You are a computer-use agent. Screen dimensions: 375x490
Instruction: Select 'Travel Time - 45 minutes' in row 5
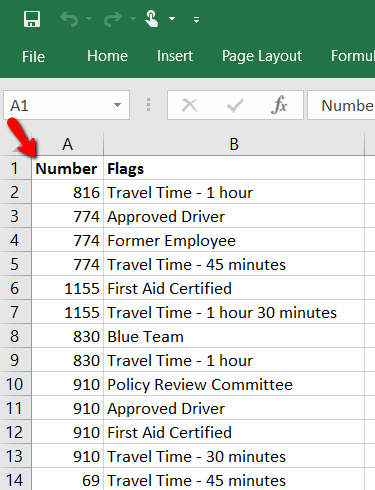(x=234, y=264)
